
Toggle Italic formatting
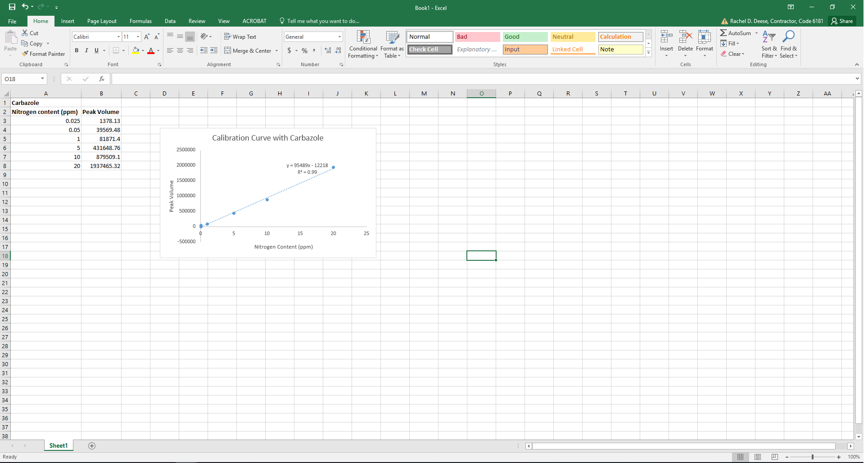pos(86,50)
